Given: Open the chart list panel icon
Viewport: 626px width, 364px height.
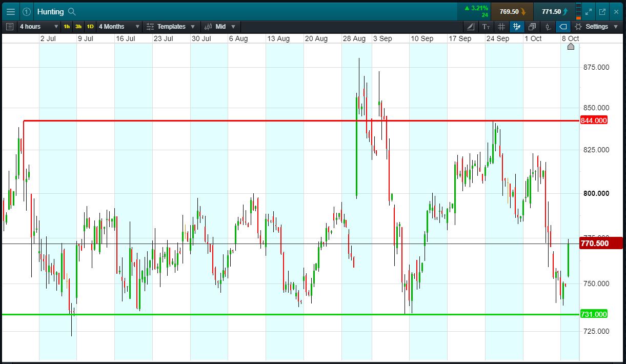Looking at the screenshot, I should coord(9,27).
